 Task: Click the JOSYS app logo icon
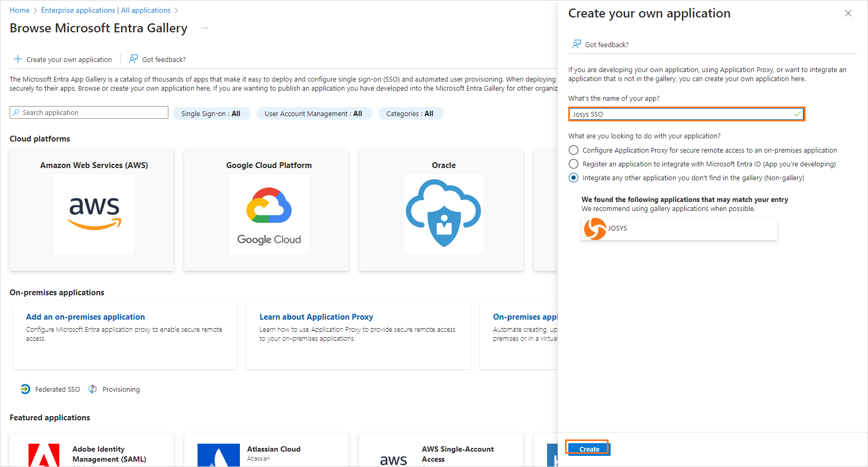(x=595, y=229)
